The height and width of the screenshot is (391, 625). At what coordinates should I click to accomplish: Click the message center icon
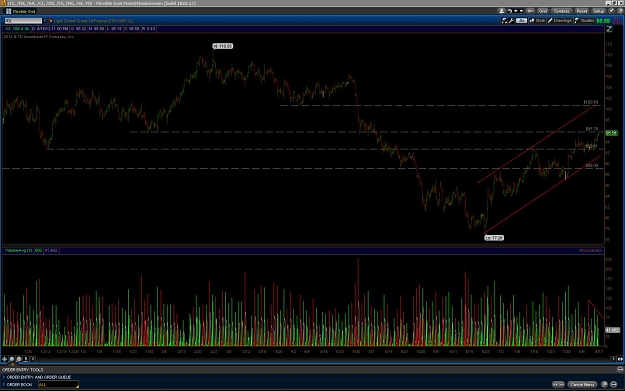531,11
